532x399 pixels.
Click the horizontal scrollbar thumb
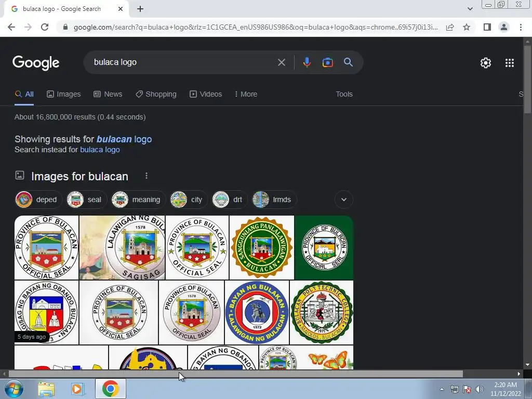pos(235,374)
